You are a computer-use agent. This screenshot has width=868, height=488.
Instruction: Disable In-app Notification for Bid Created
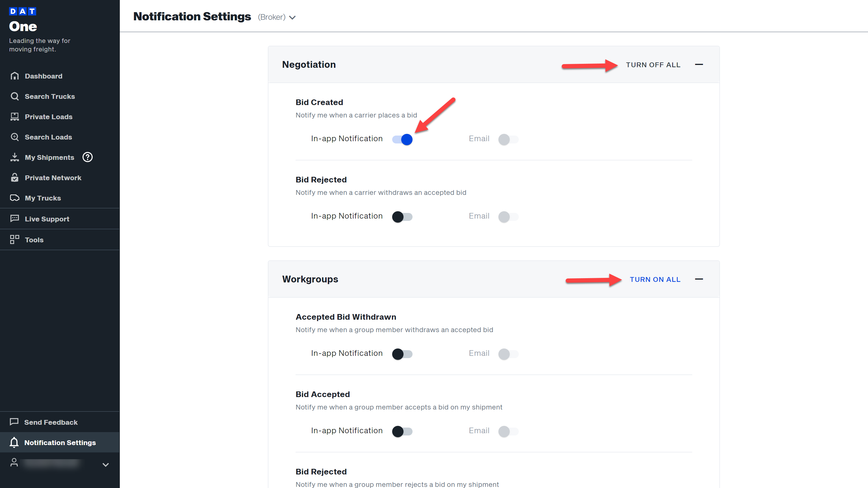pos(402,139)
